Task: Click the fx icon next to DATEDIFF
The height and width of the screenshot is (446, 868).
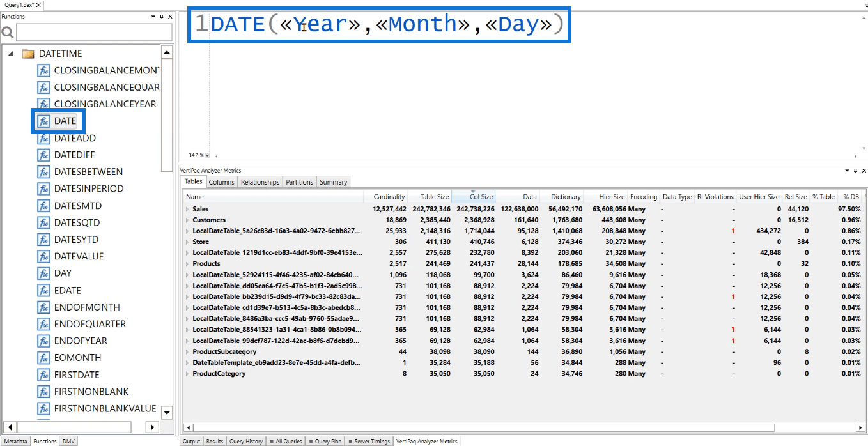Action: pyautogui.click(x=43, y=155)
